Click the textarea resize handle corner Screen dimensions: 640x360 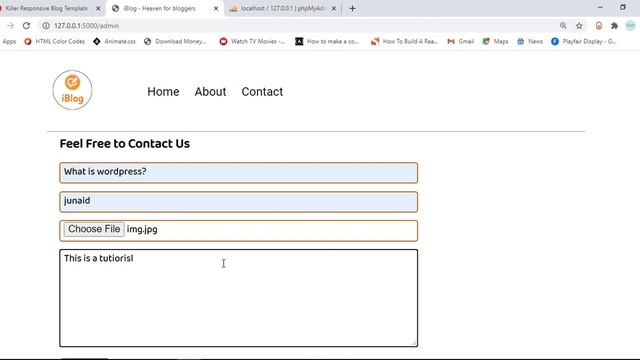click(413, 343)
